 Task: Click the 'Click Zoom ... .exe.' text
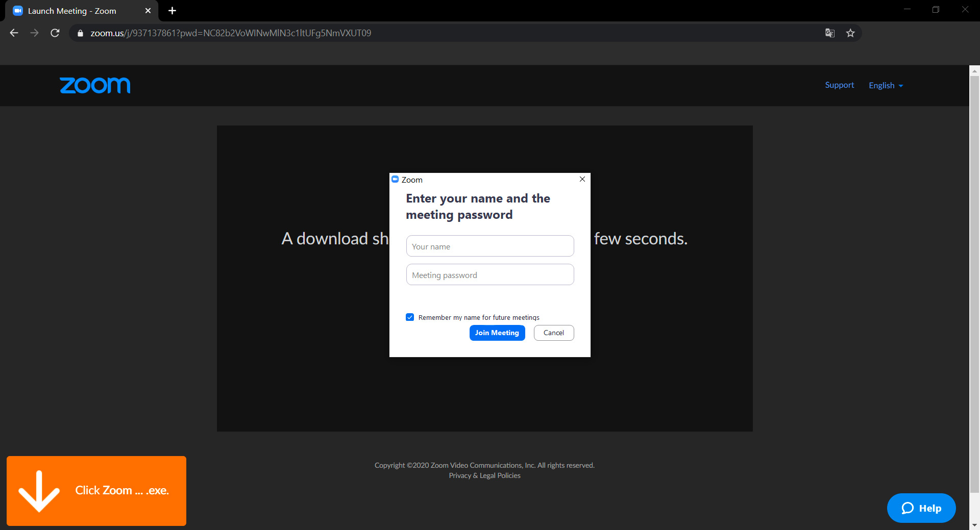(122, 491)
